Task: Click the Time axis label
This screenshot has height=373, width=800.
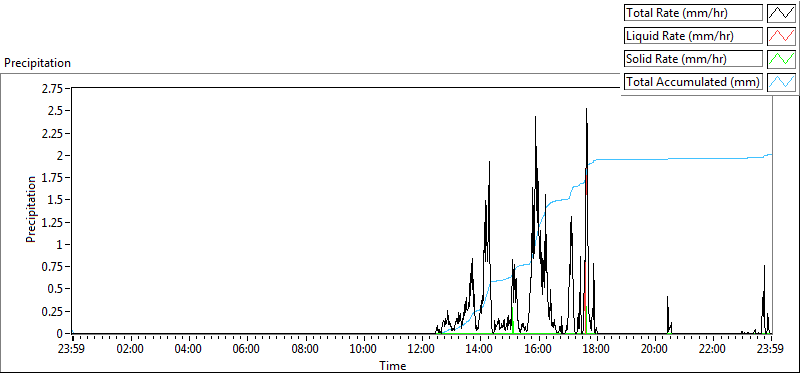Action: coord(393,366)
